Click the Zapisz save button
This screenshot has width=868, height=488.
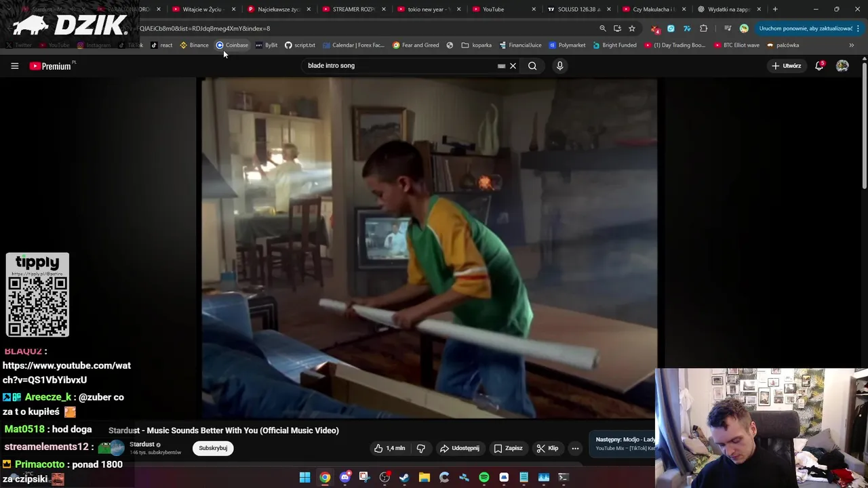click(508, 448)
